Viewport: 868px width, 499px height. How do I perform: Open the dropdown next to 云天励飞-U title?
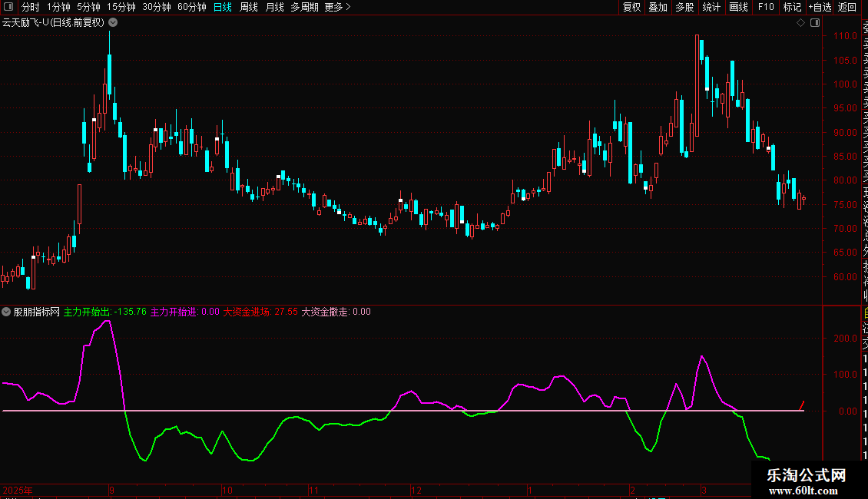113,23
